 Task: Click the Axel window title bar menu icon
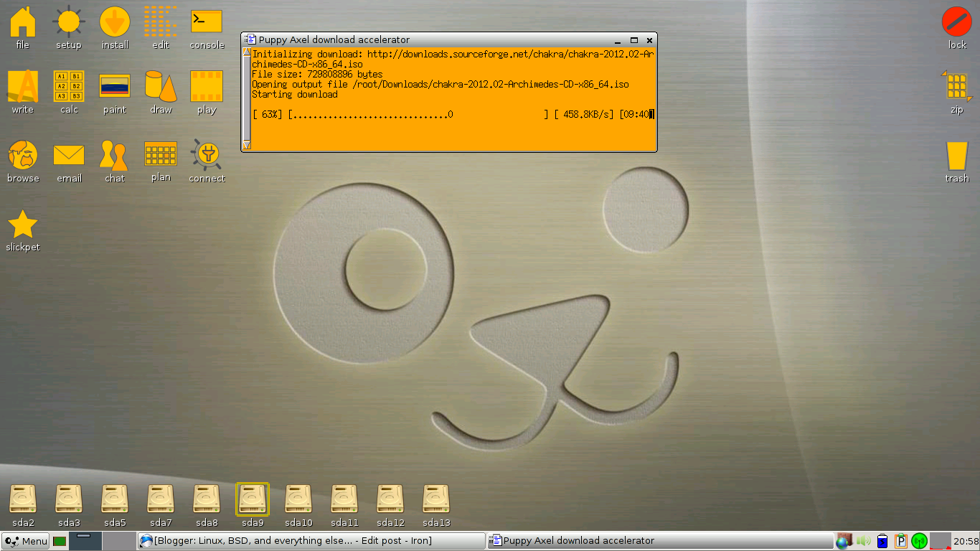pyautogui.click(x=250, y=40)
